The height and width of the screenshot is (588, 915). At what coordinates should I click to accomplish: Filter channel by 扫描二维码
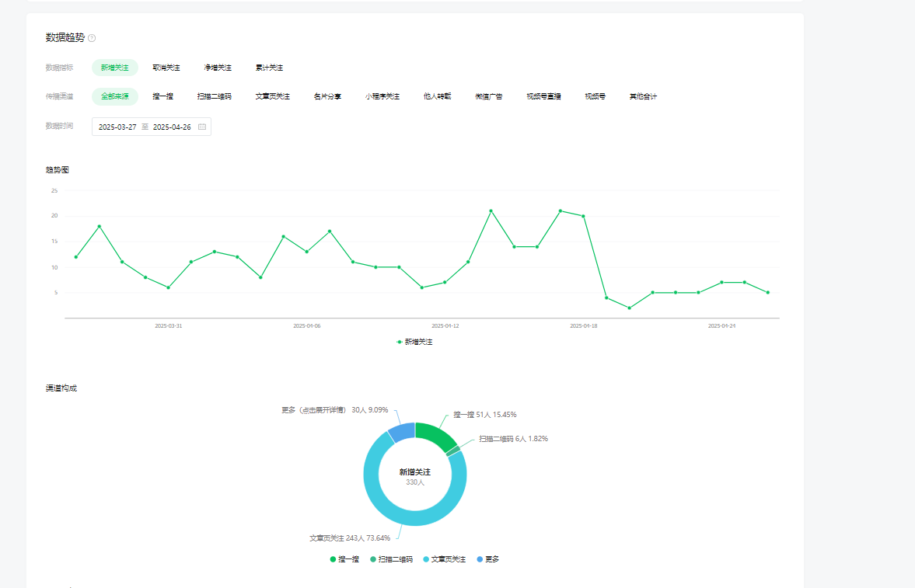(214, 96)
